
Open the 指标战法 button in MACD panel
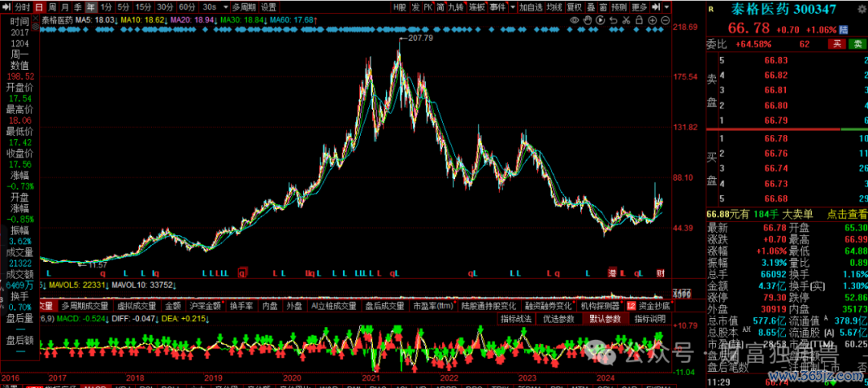click(517, 319)
